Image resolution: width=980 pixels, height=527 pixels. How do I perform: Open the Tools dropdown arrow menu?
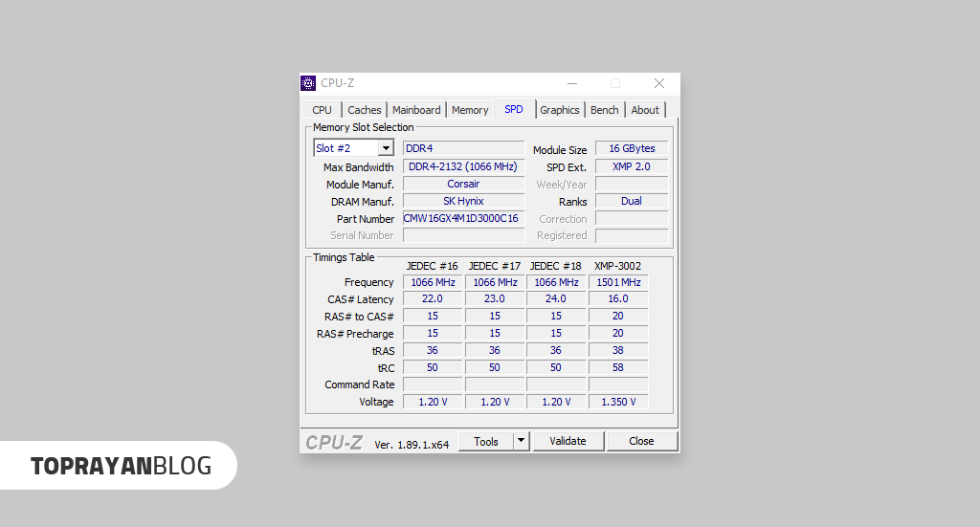521,441
